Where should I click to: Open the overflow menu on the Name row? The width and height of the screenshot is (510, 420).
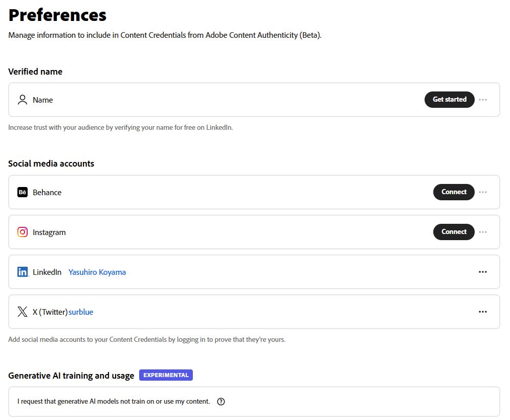coord(483,100)
